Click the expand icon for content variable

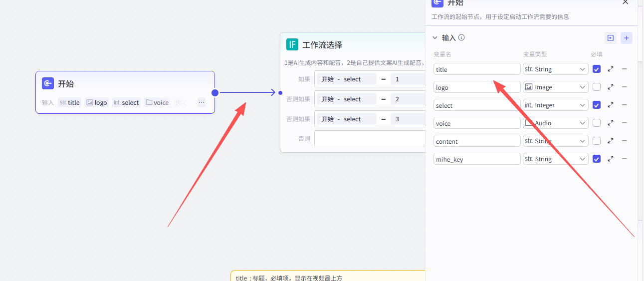[x=611, y=141]
